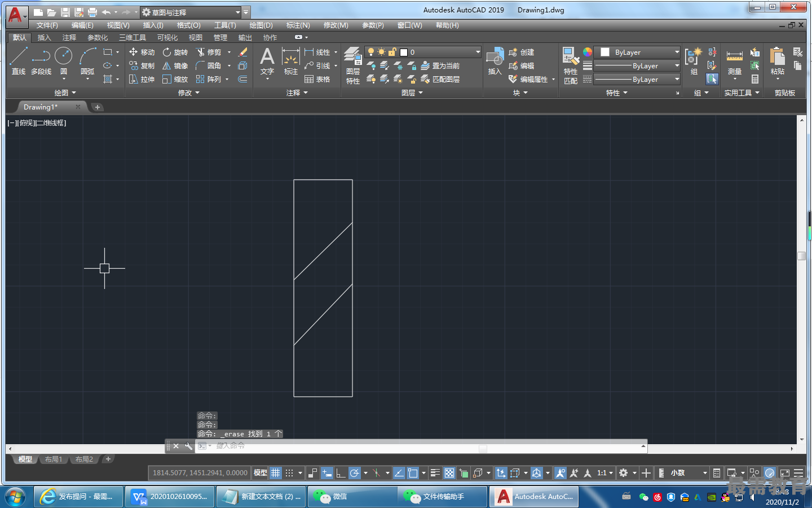Click the object color wheel swatch
The image size is (812, 508).
coord(588,52)
